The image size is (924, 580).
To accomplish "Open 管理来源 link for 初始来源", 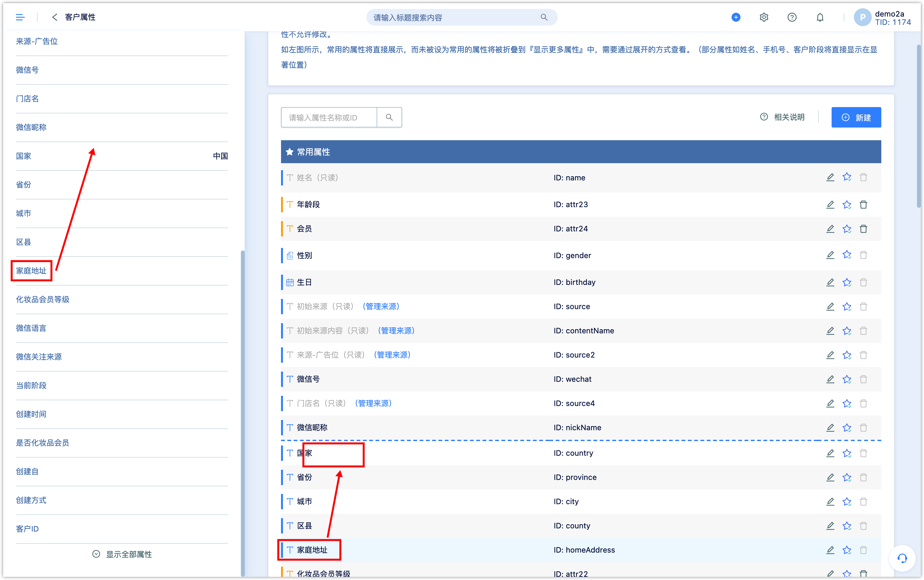I will click(x=381, y=307).
